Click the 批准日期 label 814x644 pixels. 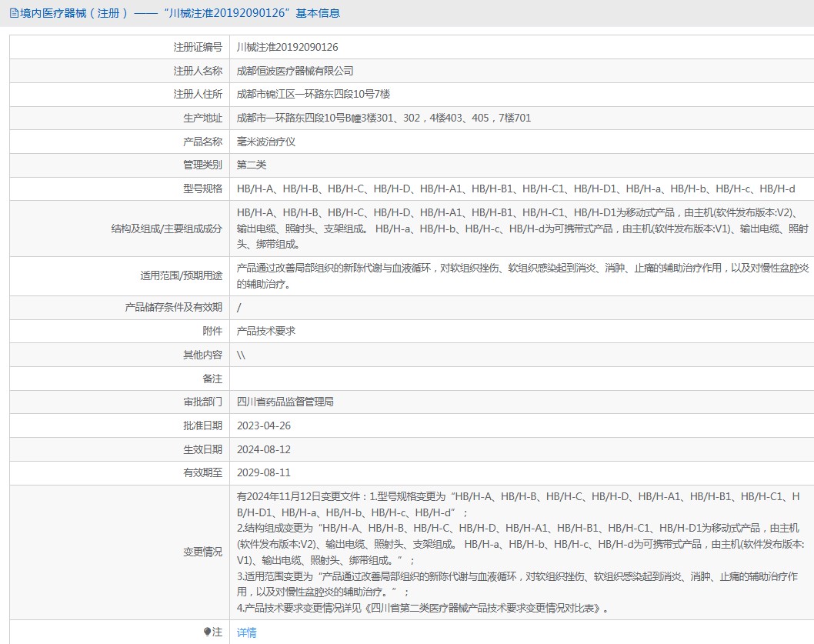[202, 425]
